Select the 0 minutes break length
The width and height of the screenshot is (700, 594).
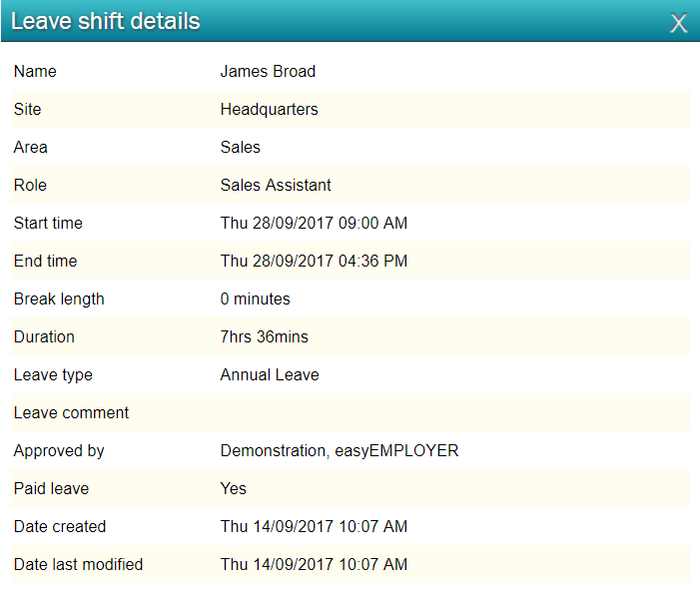pyautogui.click(x=255, y=299)
